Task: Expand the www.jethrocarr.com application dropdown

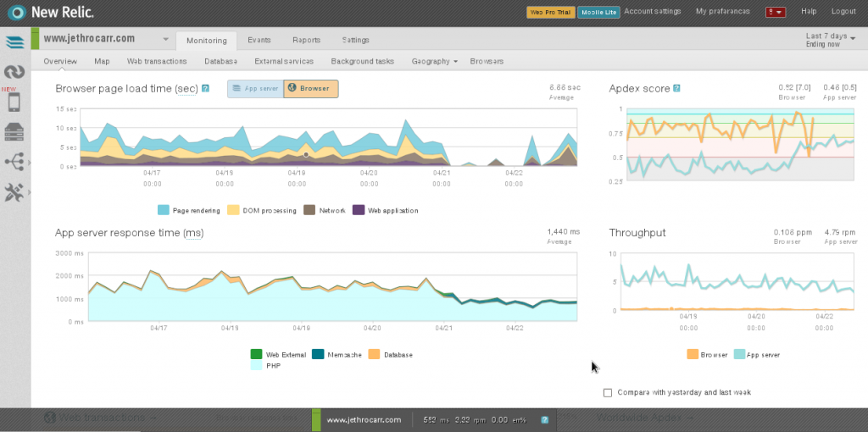Action: click(165, 40)
